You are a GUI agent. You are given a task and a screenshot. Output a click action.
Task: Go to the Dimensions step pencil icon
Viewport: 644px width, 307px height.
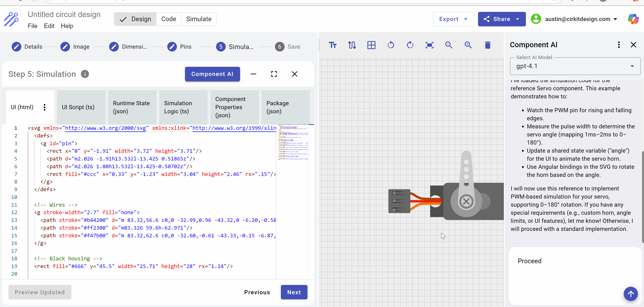(114, 47)
